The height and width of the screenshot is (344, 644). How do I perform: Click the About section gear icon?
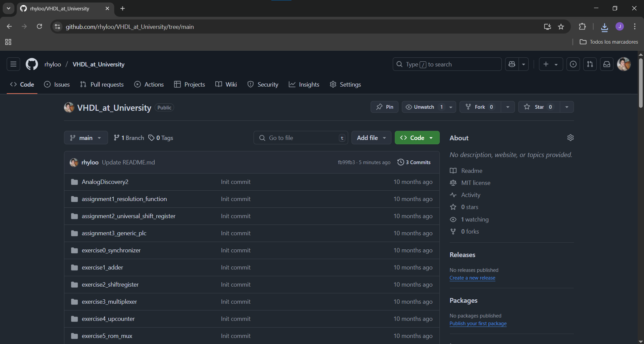[x=570, y=138]
